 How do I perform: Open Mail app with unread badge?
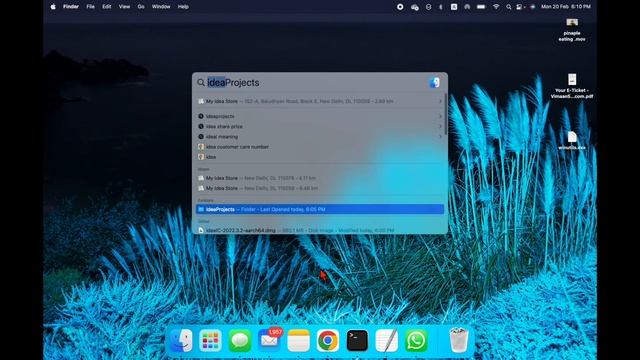pos(269,340)
